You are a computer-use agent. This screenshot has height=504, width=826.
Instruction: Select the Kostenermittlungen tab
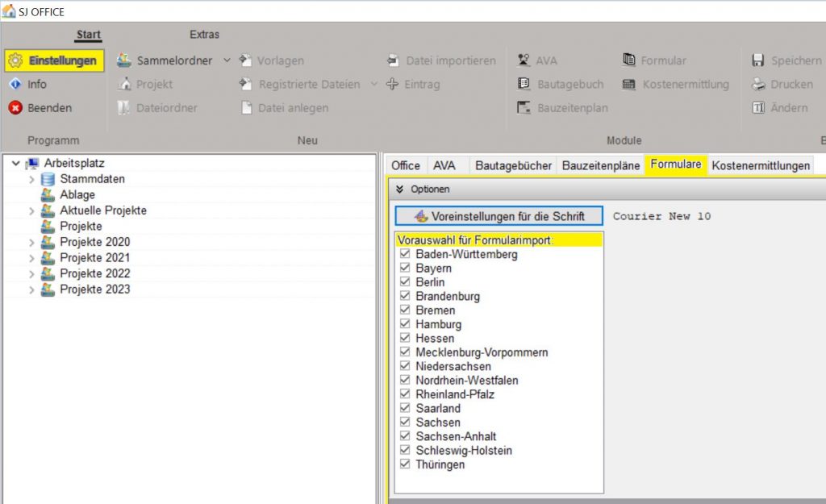point(760,165)
